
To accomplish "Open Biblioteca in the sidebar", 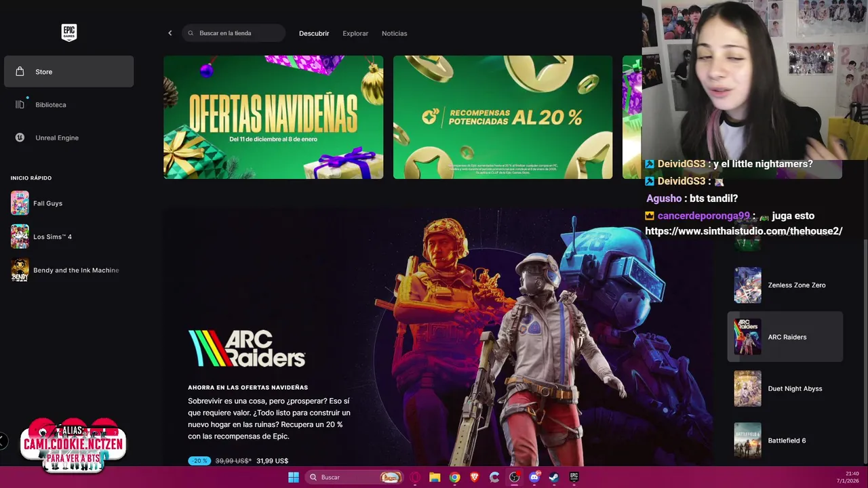I will (68, 104).
